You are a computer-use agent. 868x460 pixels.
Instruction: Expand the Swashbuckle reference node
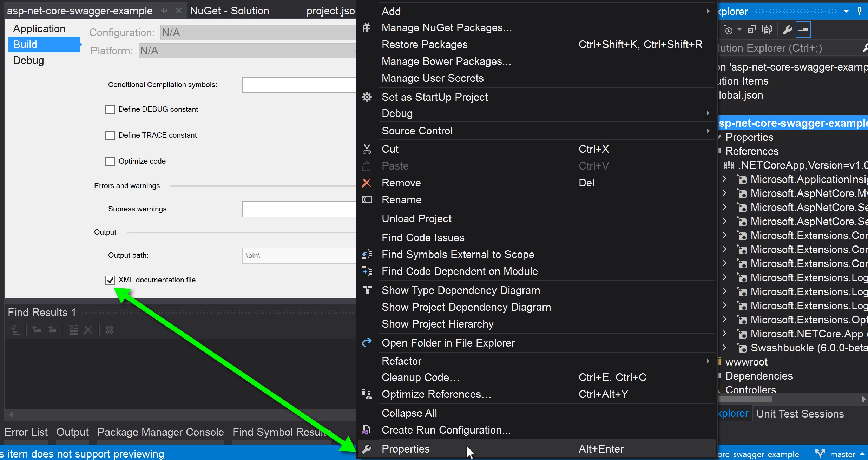point(724,348)
